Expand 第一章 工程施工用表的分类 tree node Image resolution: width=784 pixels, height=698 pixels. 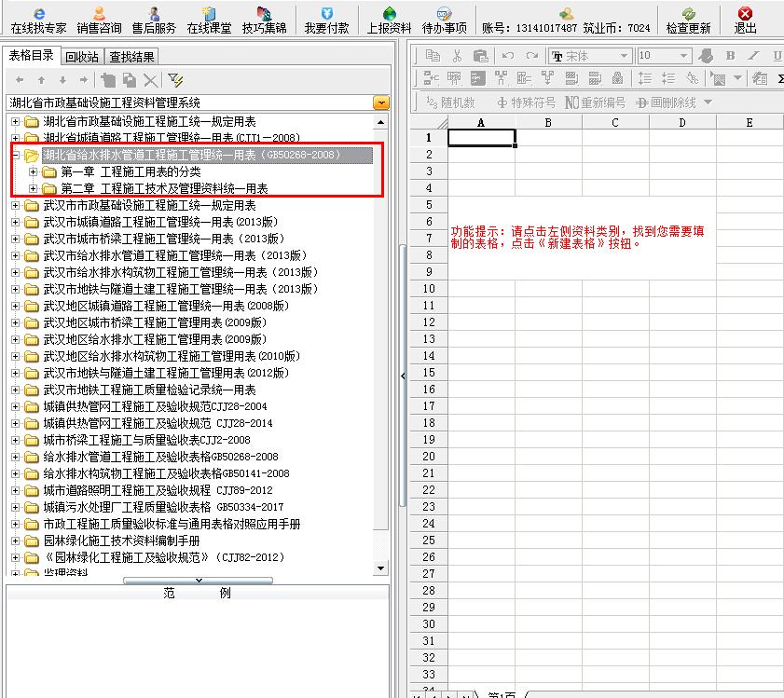pos(34,171)
